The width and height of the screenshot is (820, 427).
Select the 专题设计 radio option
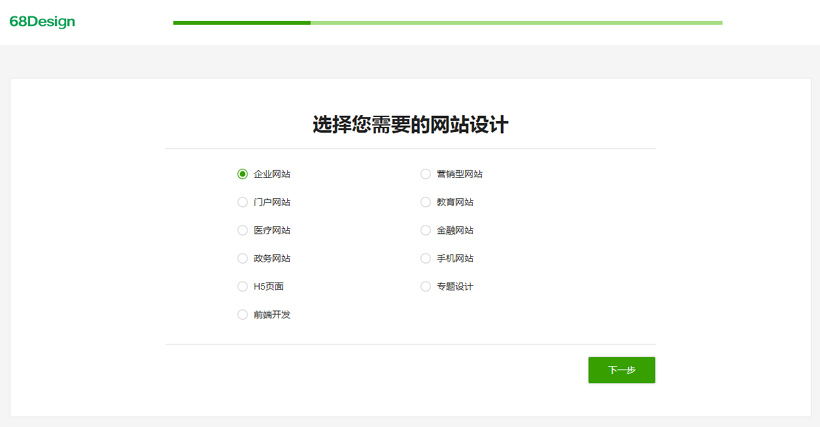pos(426,287)
